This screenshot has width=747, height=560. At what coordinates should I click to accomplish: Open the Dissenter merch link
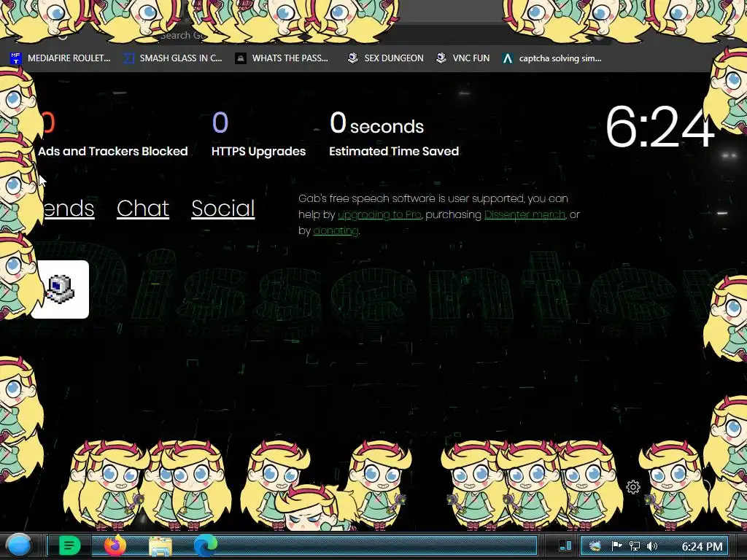coord(525,215)
